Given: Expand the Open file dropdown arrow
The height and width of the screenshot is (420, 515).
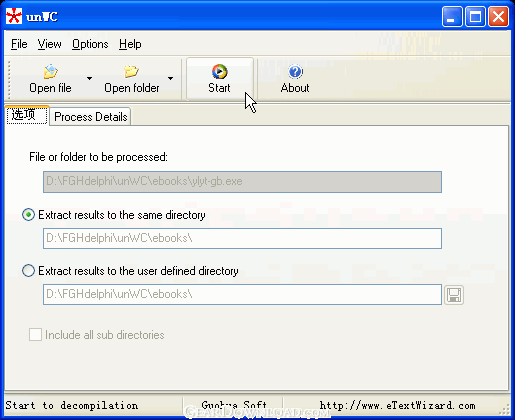Looking at the screenshot, I should [x=89, y=79].
